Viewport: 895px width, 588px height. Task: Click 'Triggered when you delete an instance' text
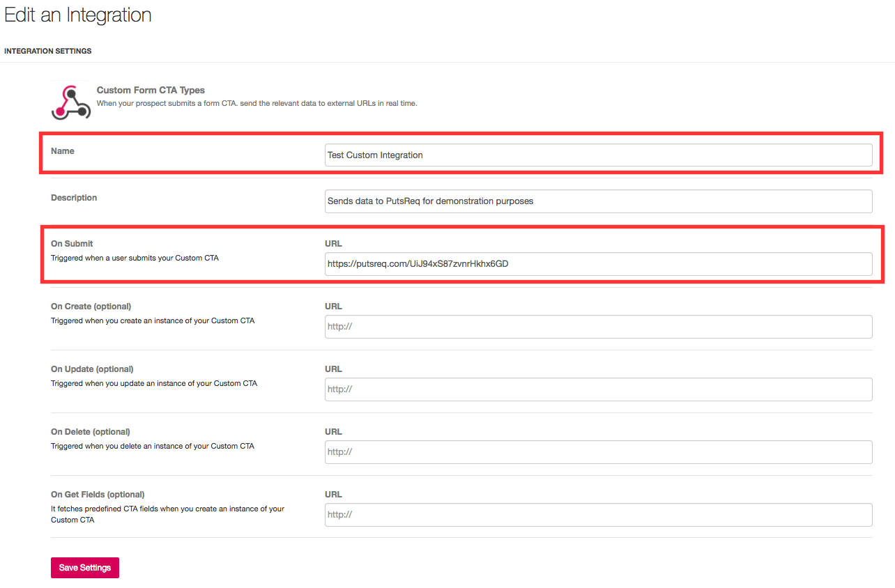tap(153, 446)
